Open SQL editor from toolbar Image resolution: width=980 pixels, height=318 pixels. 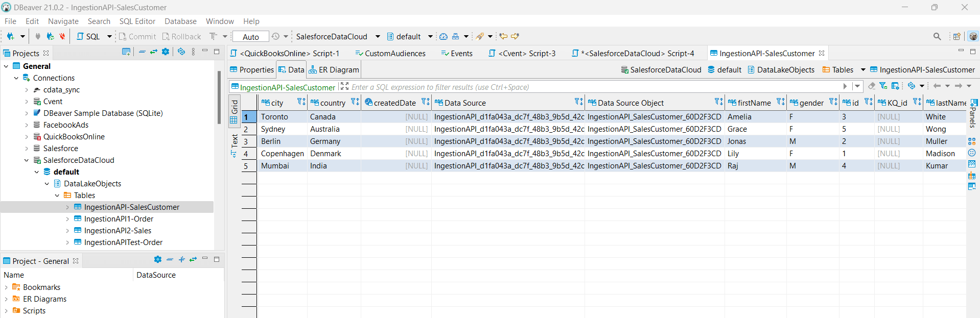[x=89, y=36]
